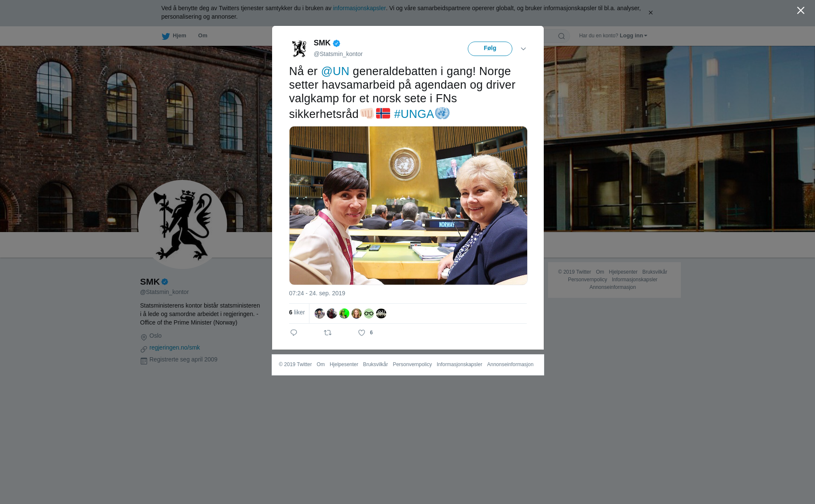
Task: Open the glasses avatar among likers
Action: coord(369,314)
